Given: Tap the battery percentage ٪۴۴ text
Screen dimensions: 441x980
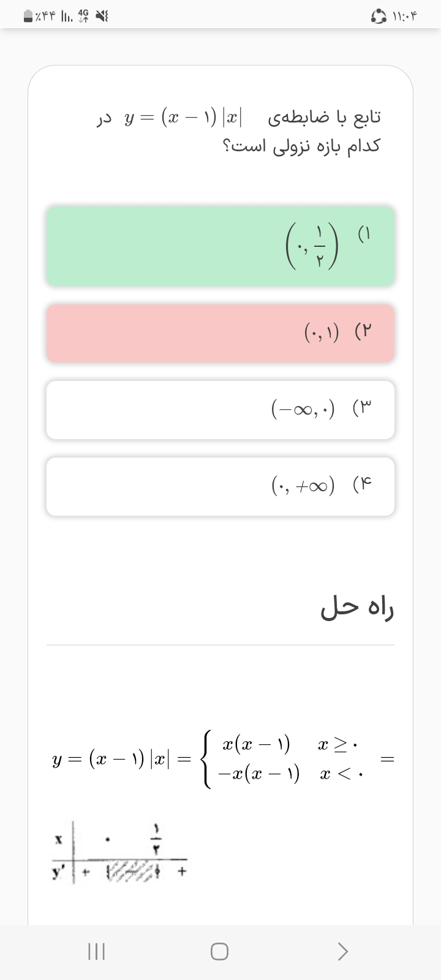Looking at the screenshot, I should [x=47, y=17].
